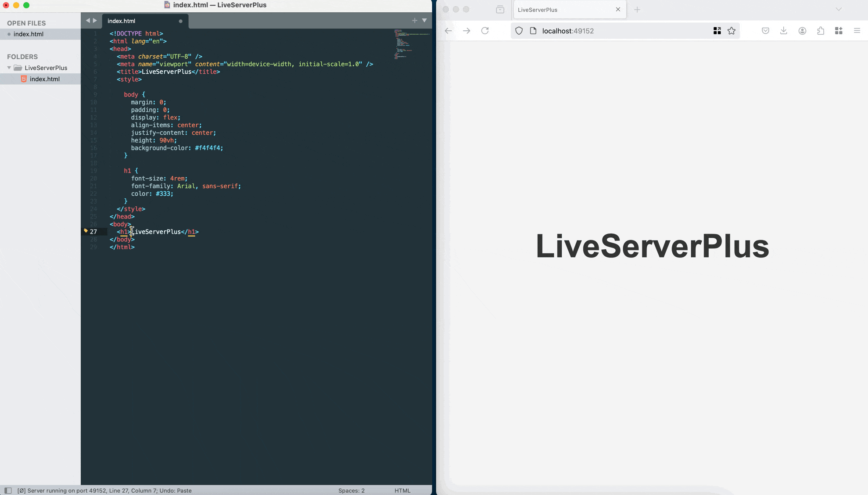Select the index.html editor tab

coord(122,21)
